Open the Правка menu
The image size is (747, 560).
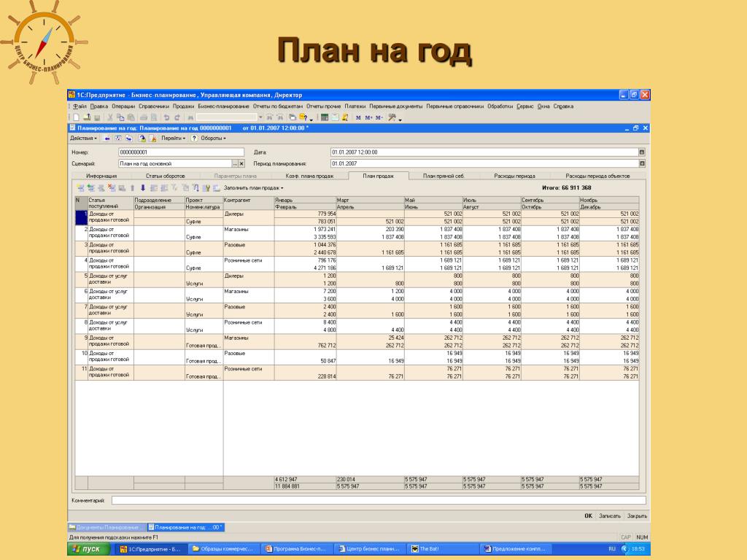click(x=99, y=106)
